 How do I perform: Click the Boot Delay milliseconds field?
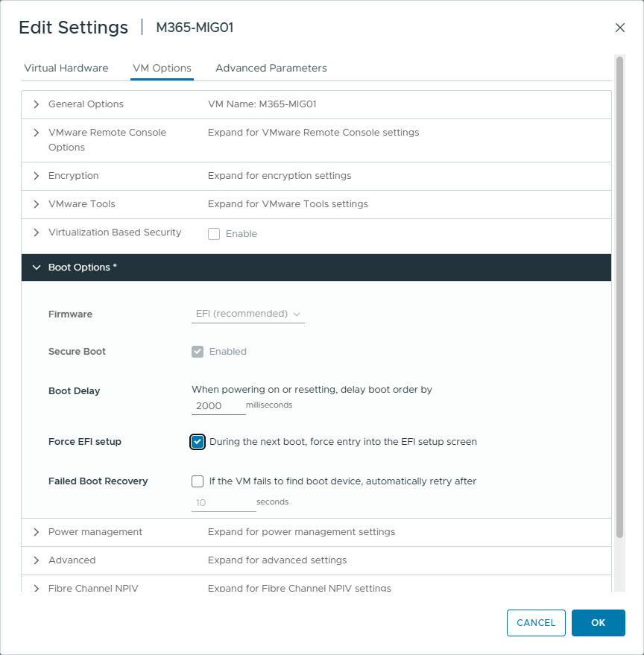tap(218, 406)
